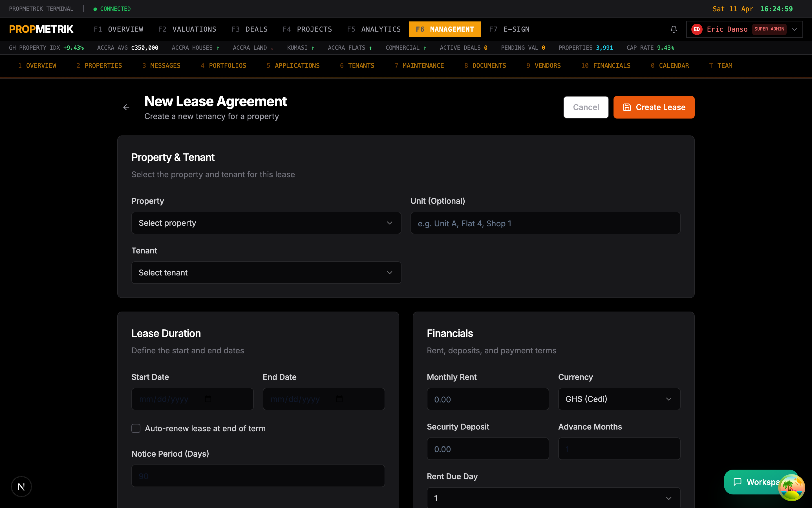Open the 7 Maintenance submenu item
Viewport: 812px width, 508px height.
coord(419,65)
